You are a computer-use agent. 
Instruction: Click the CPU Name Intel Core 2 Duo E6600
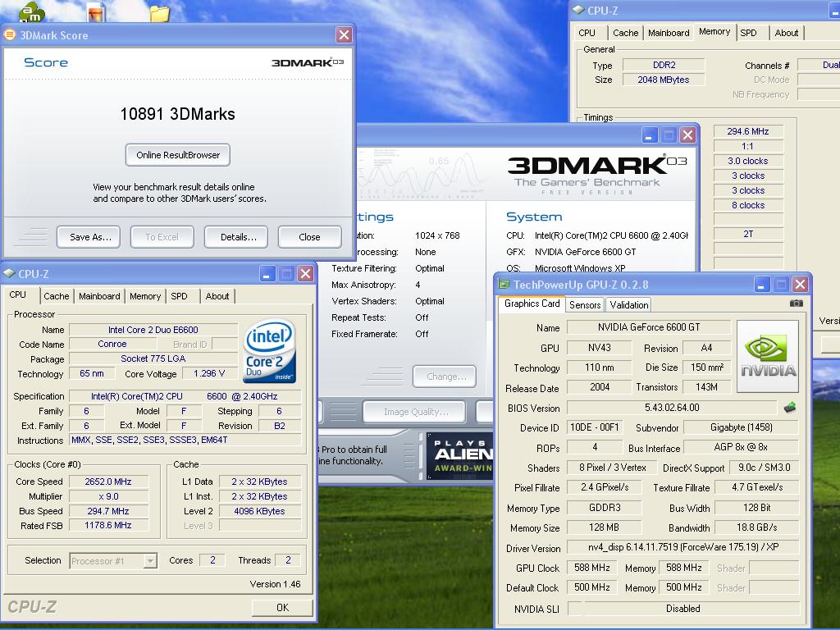pos(153,330)
